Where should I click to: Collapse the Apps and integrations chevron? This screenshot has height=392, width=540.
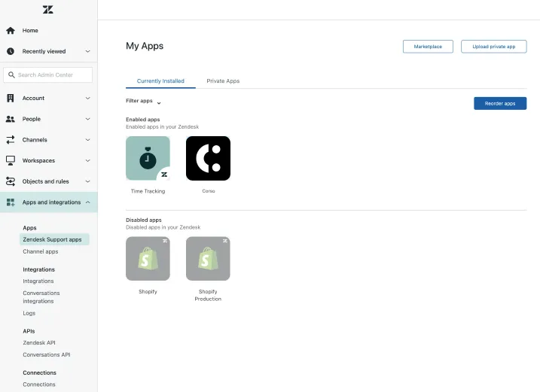tap(88, 202)
